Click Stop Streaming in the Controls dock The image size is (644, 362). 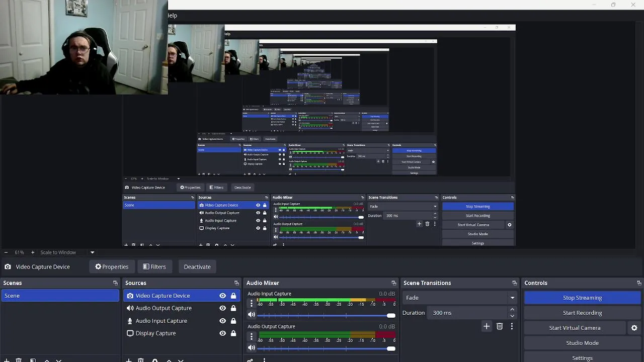(582, 298)
